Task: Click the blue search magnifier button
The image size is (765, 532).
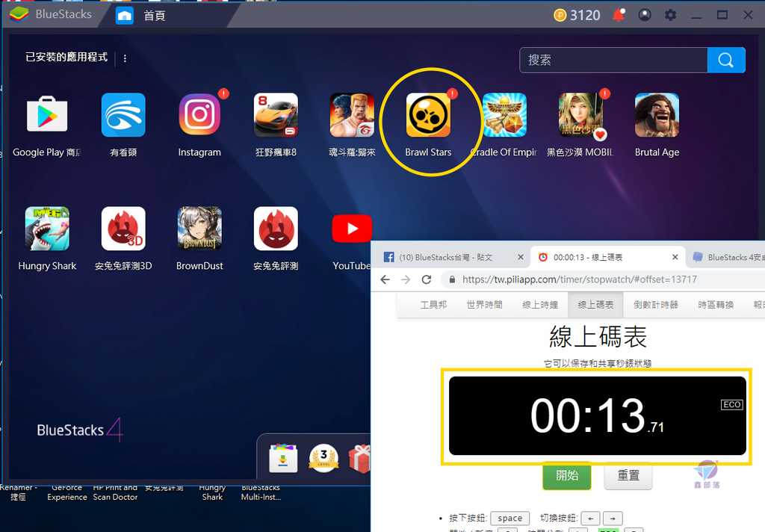Action: click(726, 60)
